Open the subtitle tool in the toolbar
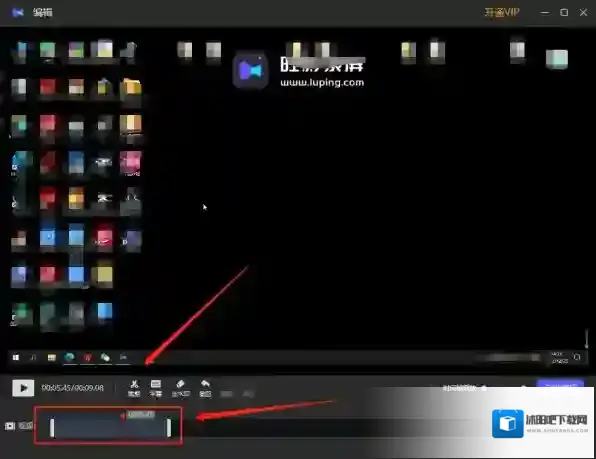The image size is (596, 459). 156,388
